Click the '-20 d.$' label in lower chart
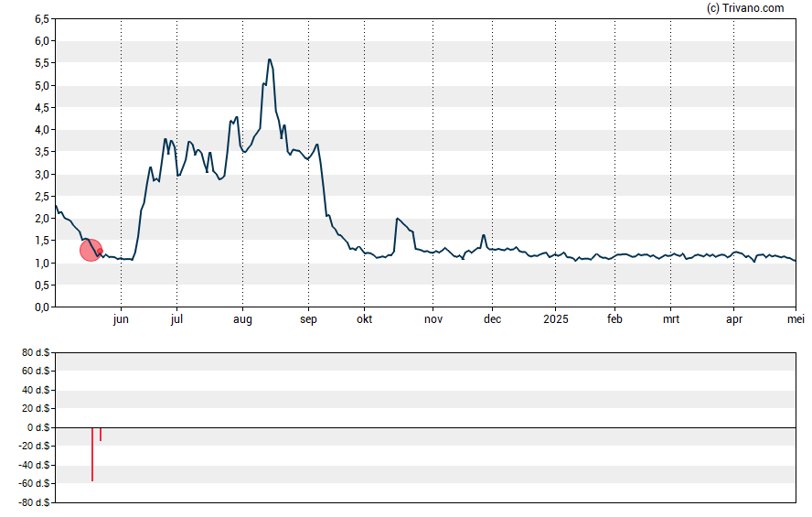This screenshot has height=517, width=812. (x=34, y=446)
